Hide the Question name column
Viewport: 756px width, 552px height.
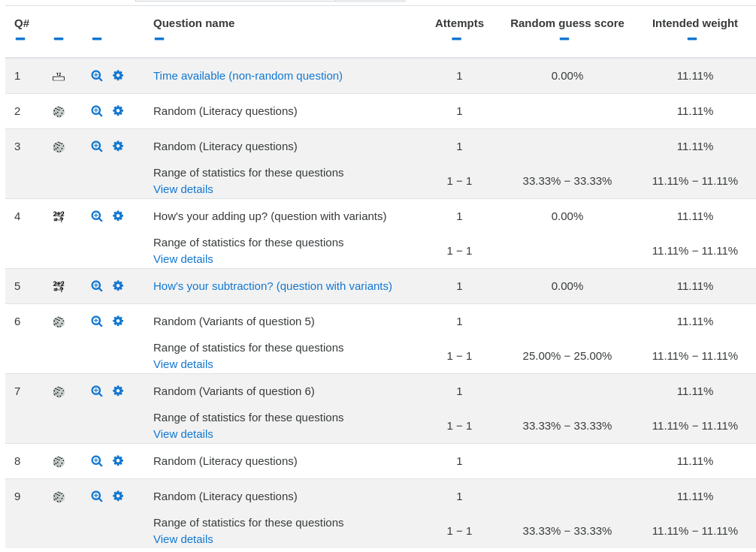pyautogui.click(x=159, y=39)
